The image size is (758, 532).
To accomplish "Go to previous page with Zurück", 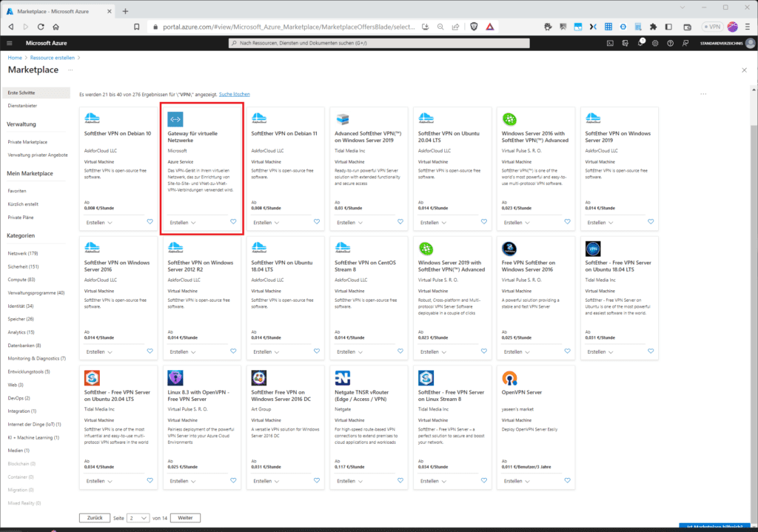I will pos(95,518).
